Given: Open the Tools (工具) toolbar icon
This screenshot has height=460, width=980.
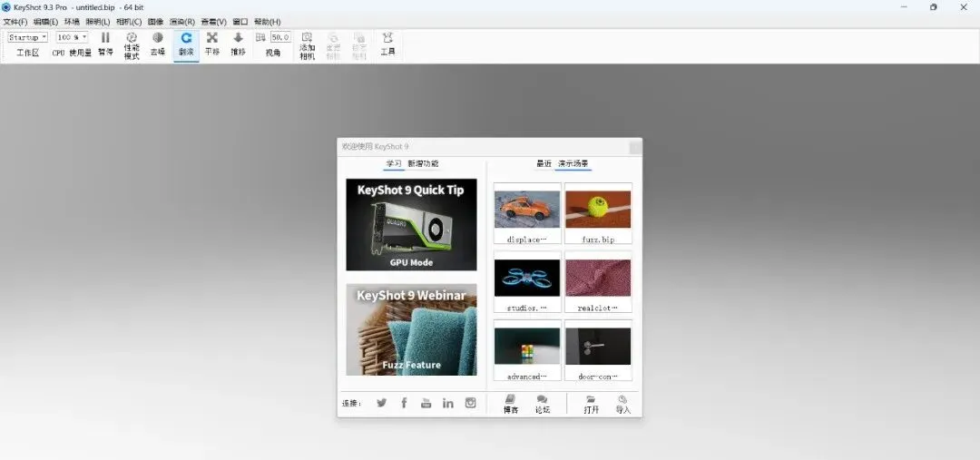Looking at the screenshot, I should pos(387,38).
